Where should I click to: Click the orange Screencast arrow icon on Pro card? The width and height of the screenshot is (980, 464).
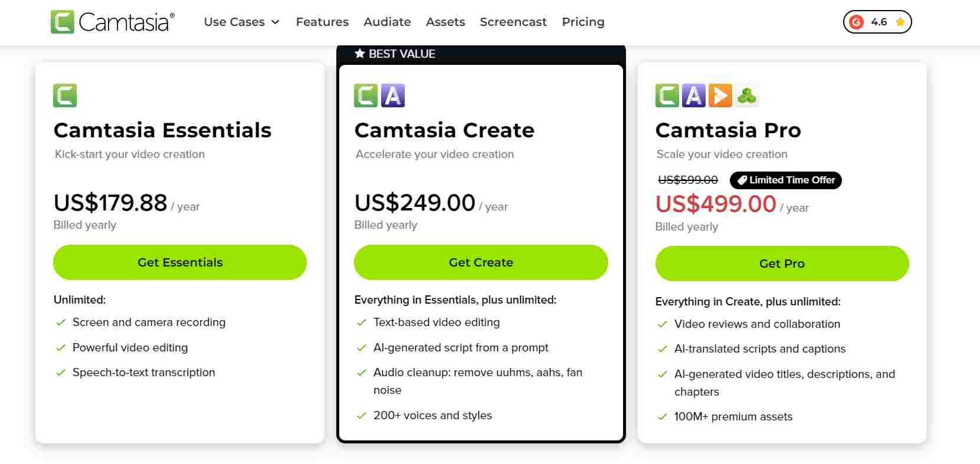click(x=722, y=95)
